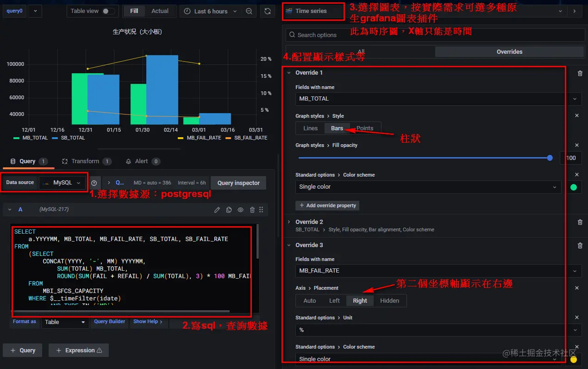This screenshot has height=369, width=588.
Task: Edit query A name with pencil icon
Action: pos(217,210)
